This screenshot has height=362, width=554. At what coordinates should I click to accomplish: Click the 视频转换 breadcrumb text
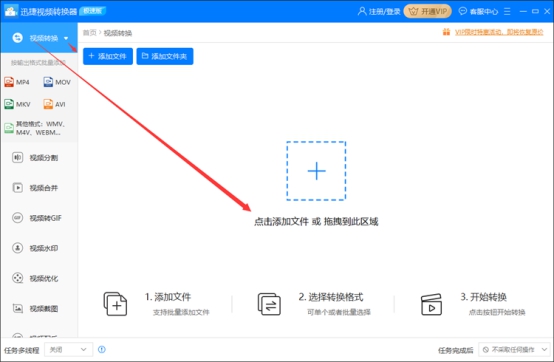point(118,33)
